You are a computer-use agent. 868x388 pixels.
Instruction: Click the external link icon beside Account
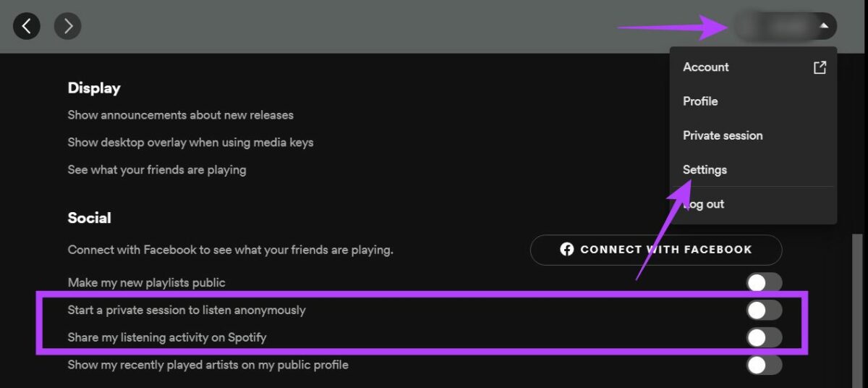pos(820,67)
